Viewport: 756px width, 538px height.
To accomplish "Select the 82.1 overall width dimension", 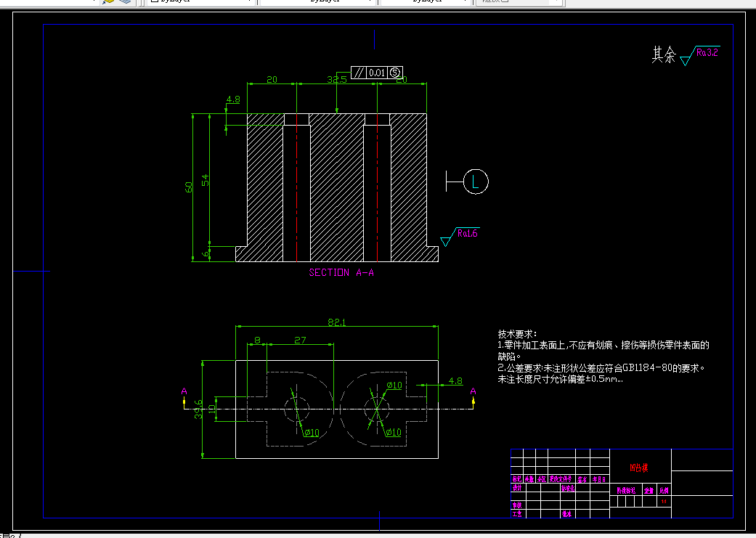I will click(x=336, y=322).
